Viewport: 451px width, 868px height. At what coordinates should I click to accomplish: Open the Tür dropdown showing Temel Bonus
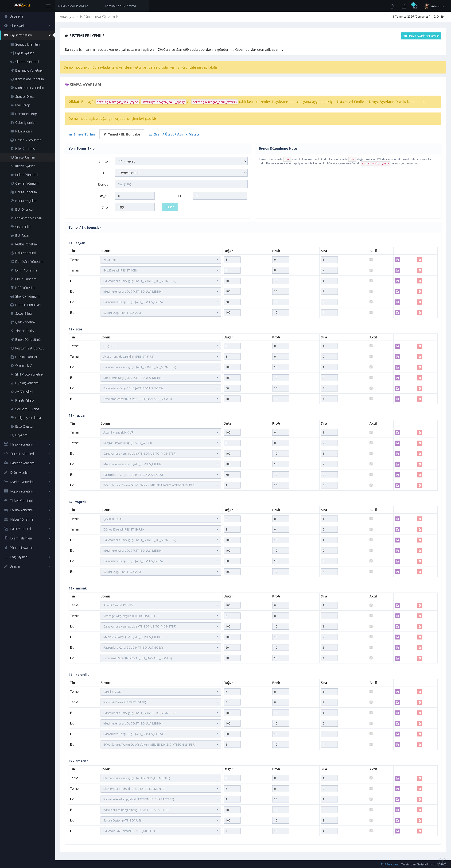[181, 173]
